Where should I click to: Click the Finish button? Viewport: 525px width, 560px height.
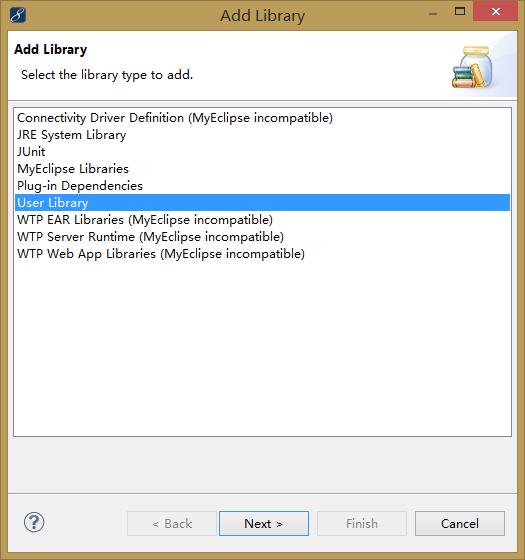click(x=362, y=524)
